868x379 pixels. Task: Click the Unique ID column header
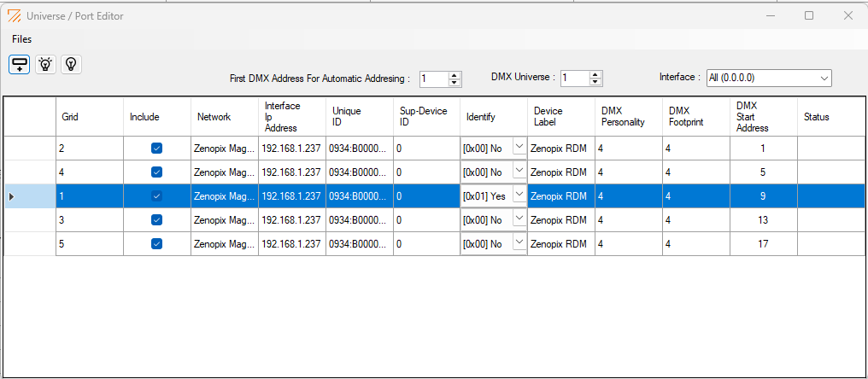pyautogui.click(x=360, y=117)
